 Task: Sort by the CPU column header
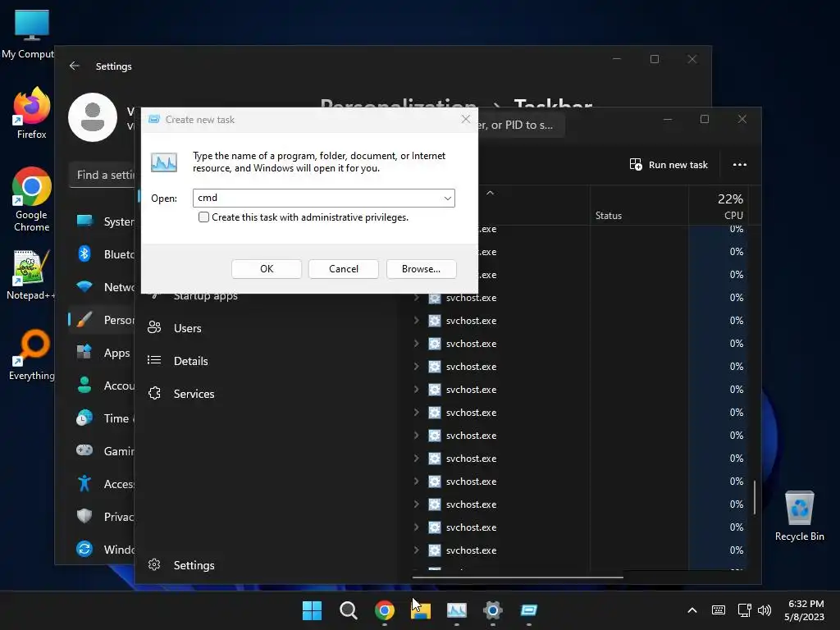coord(717,206)
